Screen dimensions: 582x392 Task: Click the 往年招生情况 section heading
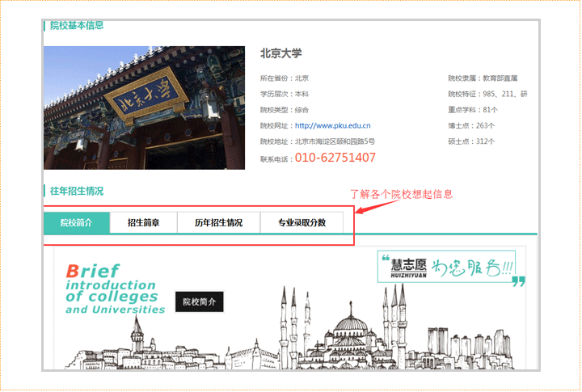pyautogui.click(x=76, y=192)
